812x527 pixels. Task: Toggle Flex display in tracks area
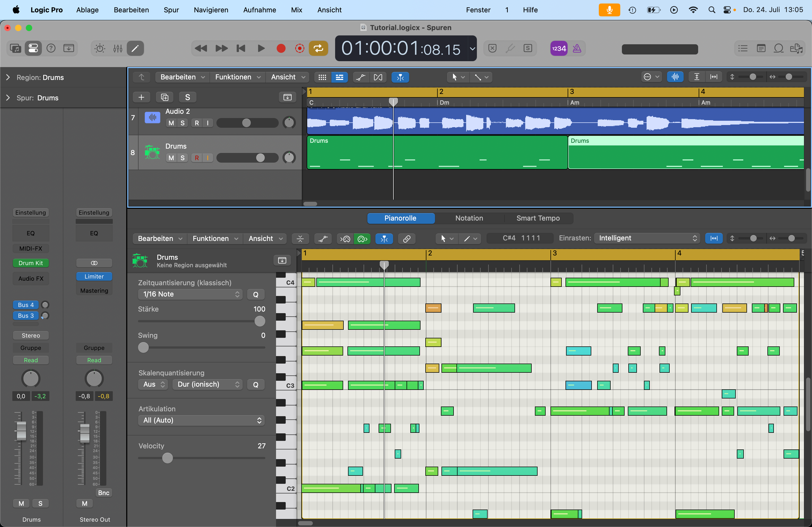pos(378,77)
